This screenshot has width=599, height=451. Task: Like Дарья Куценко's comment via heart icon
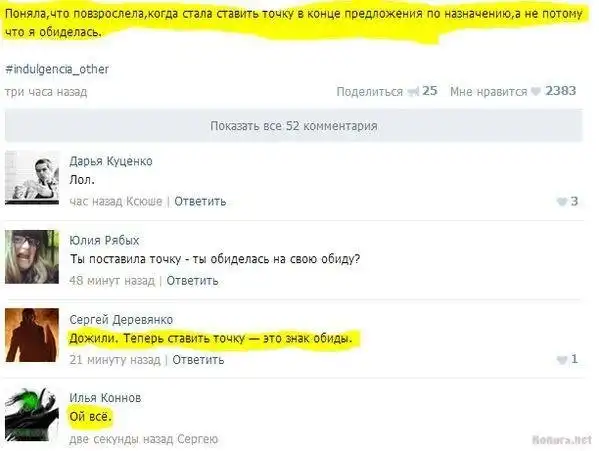click(562, 202)
